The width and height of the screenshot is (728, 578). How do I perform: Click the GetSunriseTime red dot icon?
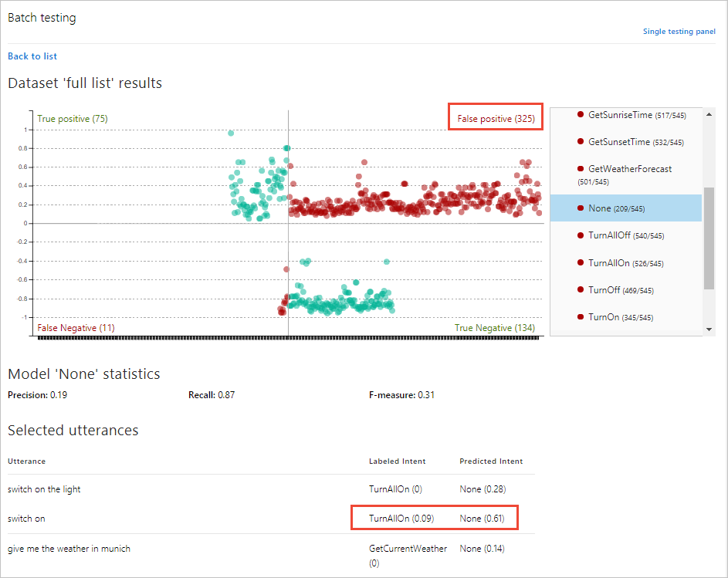pos(581,115)
